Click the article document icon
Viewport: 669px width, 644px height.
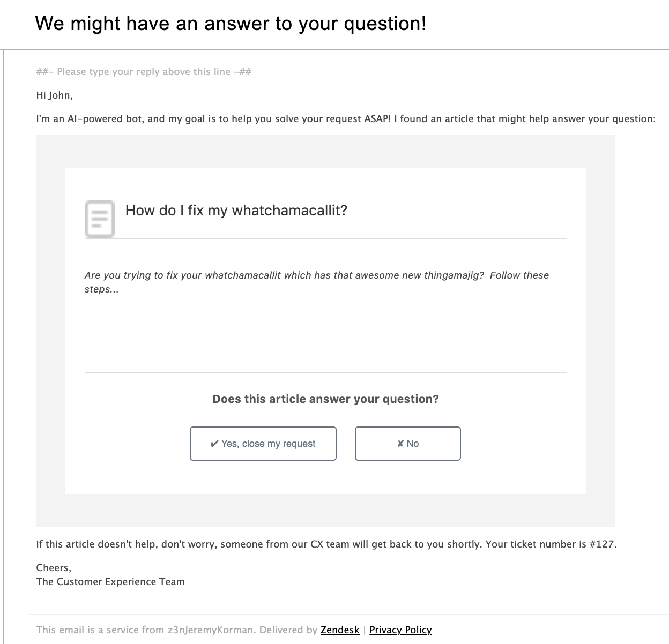[99, 219]
